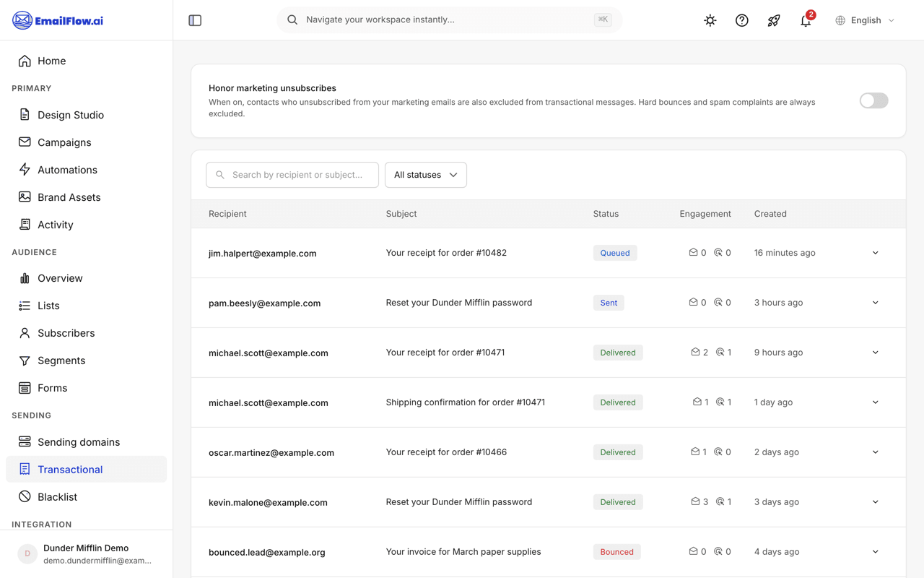
Task: Click the Campaigns envelope icon
Action: coord(25,142)
